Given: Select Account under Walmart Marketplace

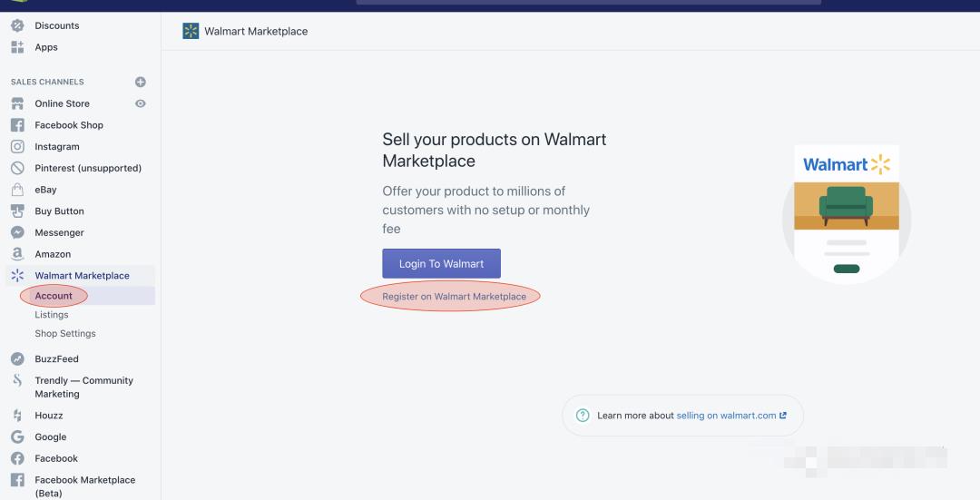Looking at the screenshot, I should (x=54, y=296).
